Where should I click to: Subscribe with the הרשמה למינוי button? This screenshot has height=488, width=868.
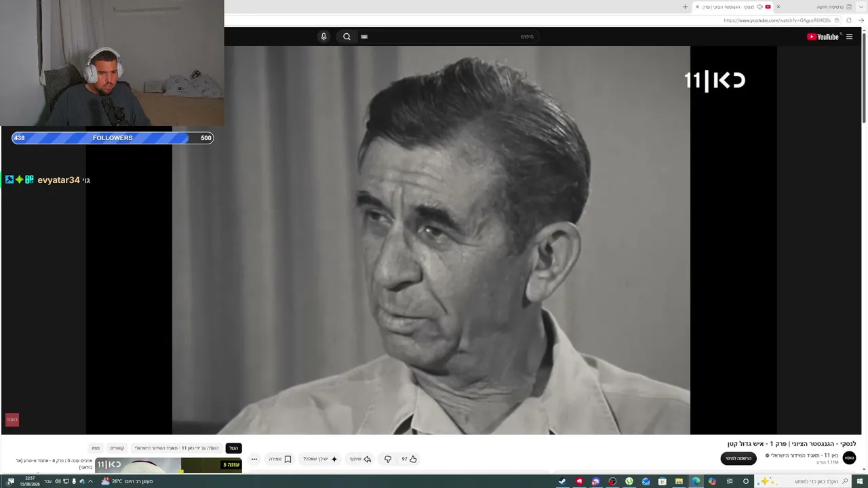tap(738, 458)
